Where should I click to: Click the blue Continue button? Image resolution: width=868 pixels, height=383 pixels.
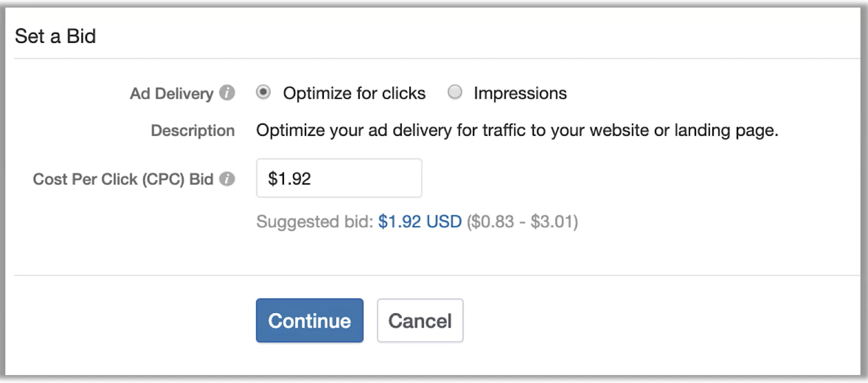click(x=310, y=320)
